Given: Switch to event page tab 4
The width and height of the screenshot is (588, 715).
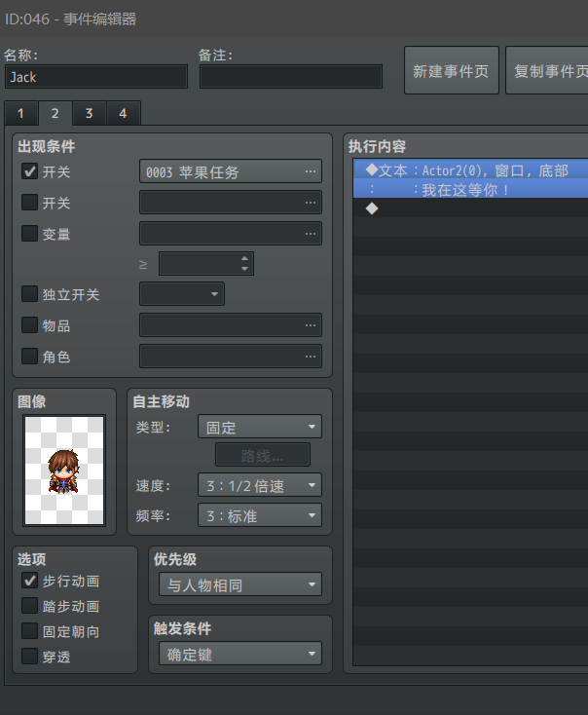Looking at the screenshot, I should (123, 113).
